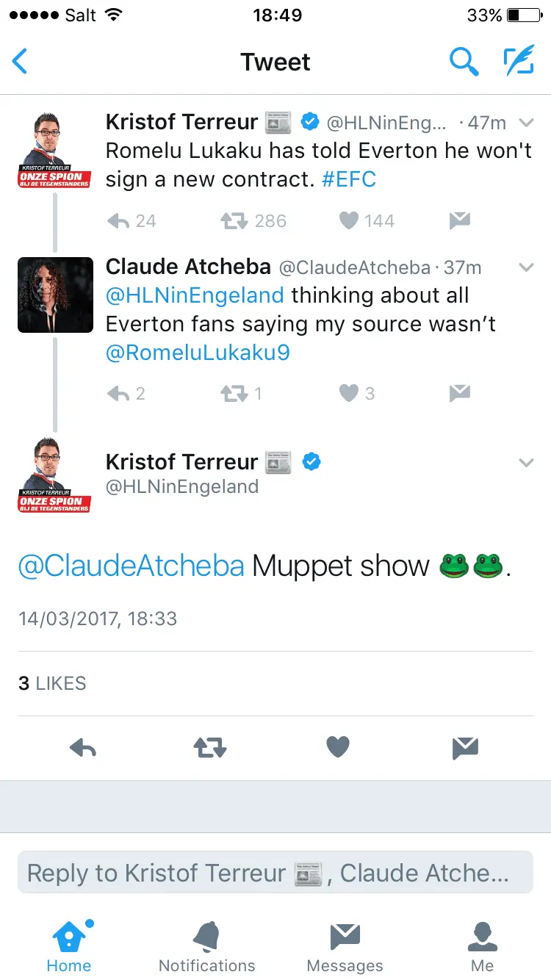Reply to Claude Atcheba's tweet
The image size is (551, 980).
[119, 394]
